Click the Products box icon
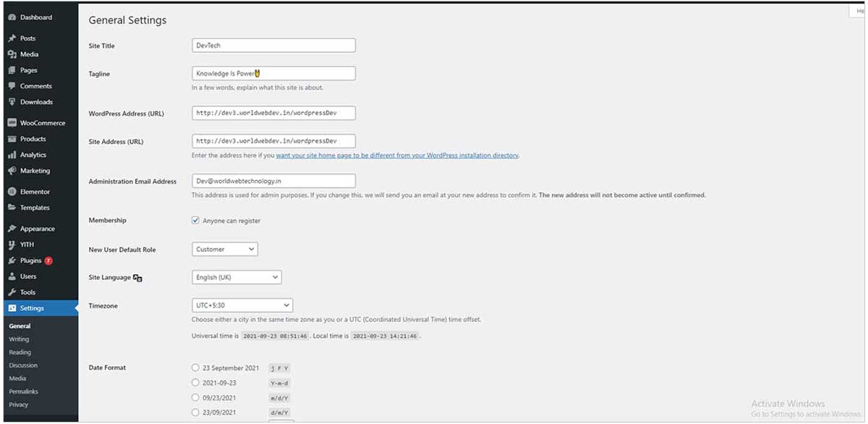This screenshot has height=424, width=868. 12,139
